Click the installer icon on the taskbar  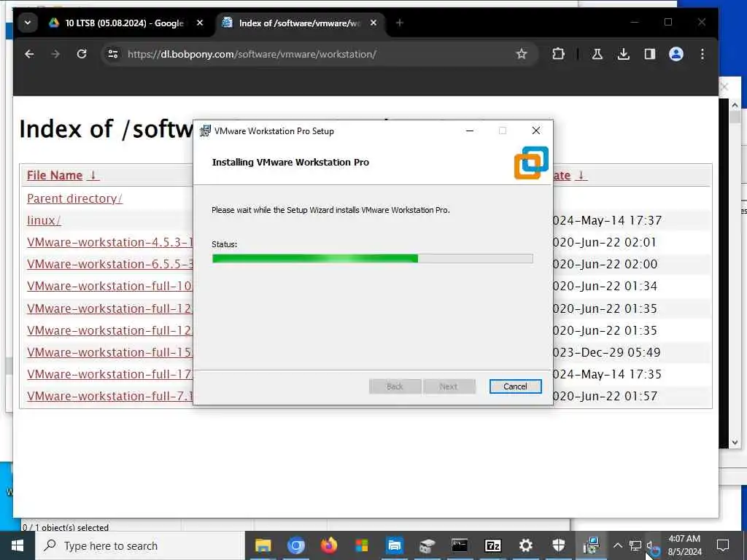pos(591,545)
